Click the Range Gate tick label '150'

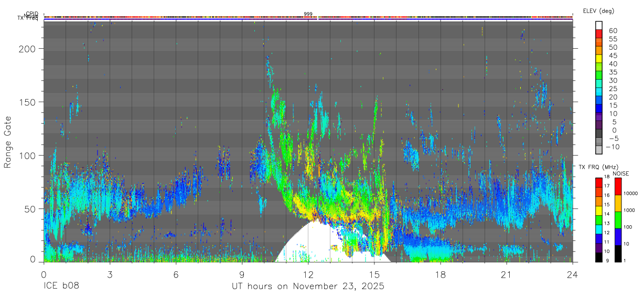click(28, 102)
